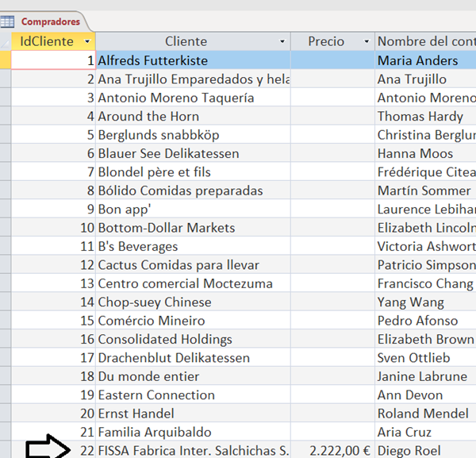Image resolution: width=476 pixels, height=458 pixels.
Task: Select the Nombre del contacto column header
Action: pos(425,41)
